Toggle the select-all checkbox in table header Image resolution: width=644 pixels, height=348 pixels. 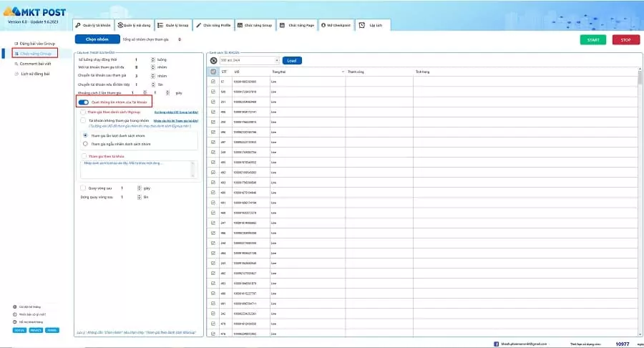[213, 72]
